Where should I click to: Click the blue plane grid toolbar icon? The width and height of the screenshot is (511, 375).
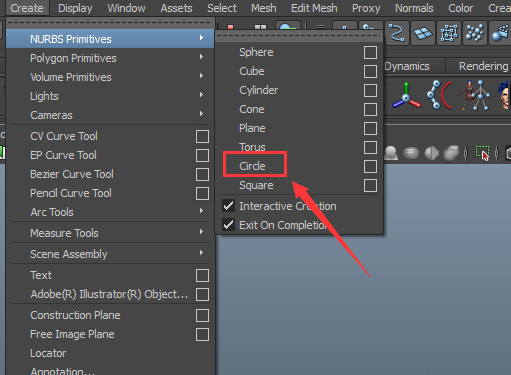tap(423, 33)
